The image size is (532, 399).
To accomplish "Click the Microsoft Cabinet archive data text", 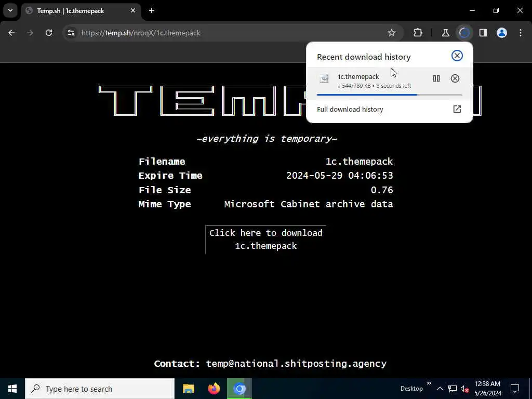I will (309, 204).
